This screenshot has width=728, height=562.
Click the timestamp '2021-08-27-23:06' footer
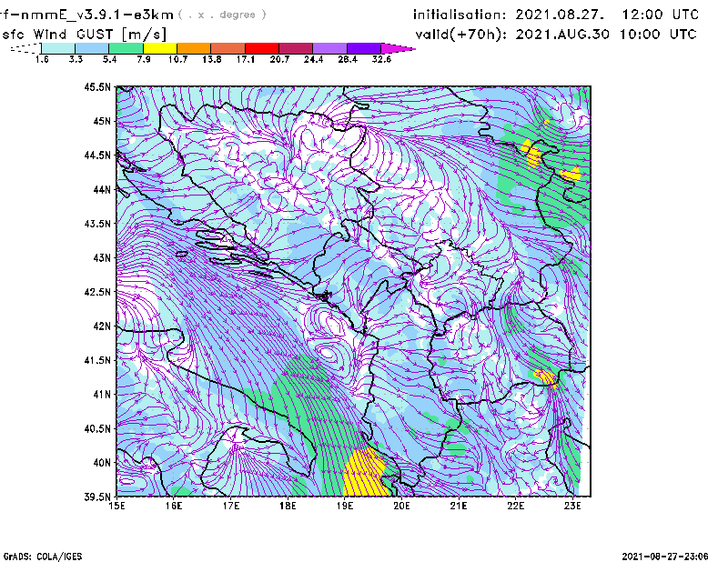(665, 557)
